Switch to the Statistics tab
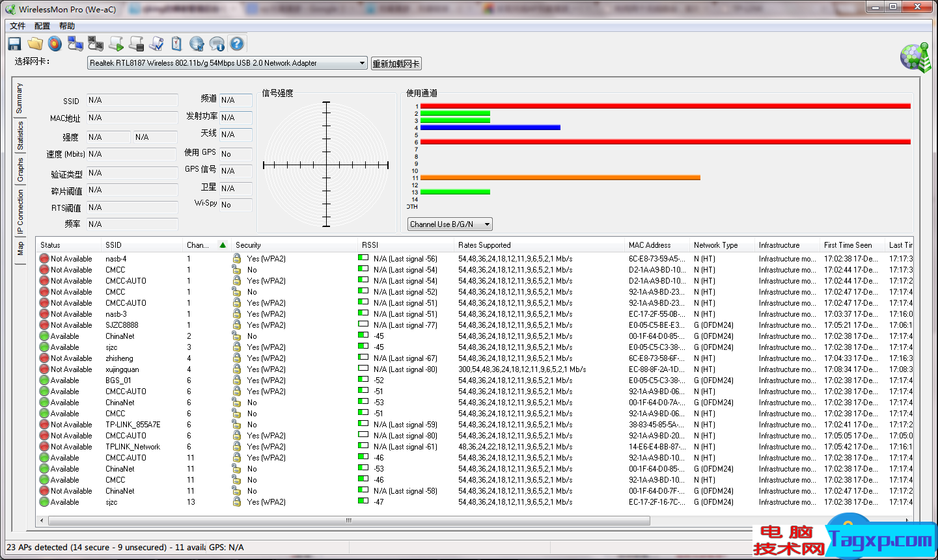Image resolution: width=938 pixels, height=560 pixels. tap(20, 135)
